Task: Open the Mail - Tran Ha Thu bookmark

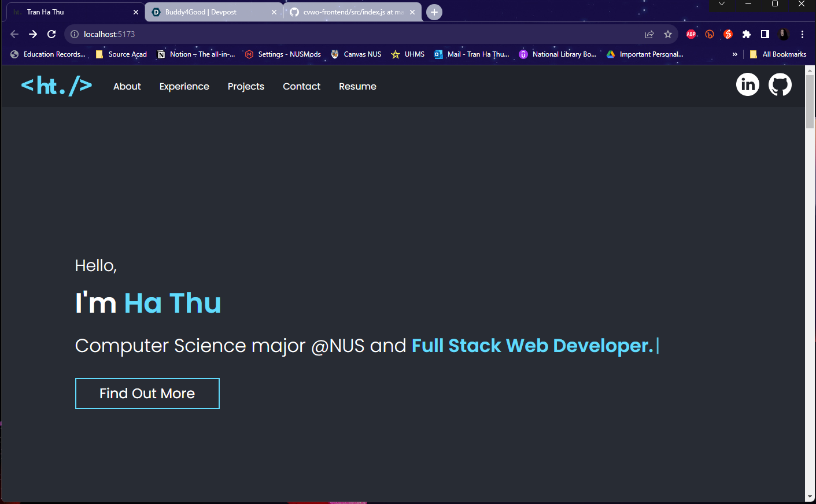Action: tap(472, 54)
